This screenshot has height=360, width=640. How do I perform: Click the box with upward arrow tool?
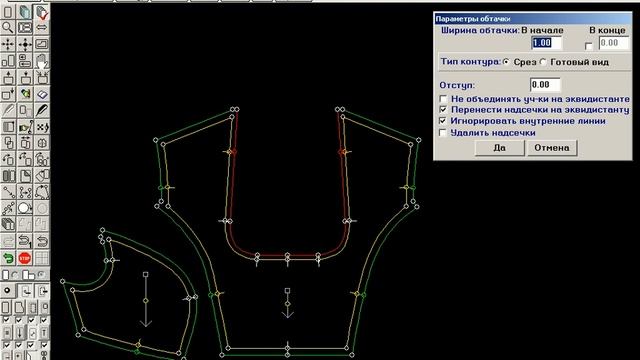tap(8, 77)
